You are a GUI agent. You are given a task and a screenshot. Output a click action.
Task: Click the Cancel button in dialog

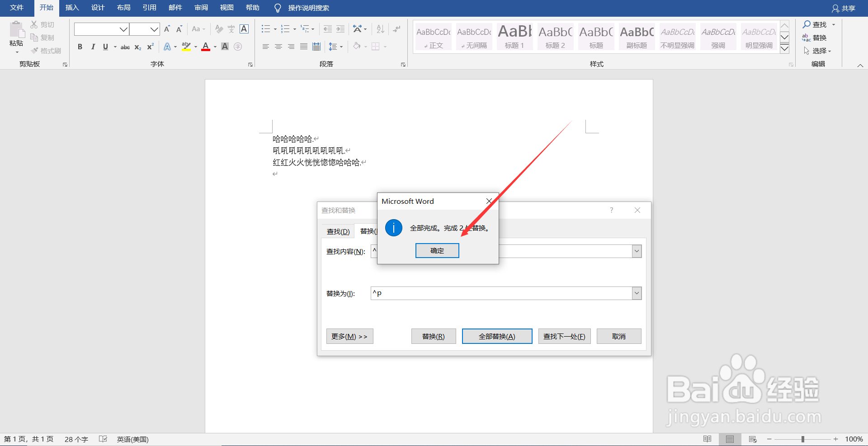click(x=619, y=337)
